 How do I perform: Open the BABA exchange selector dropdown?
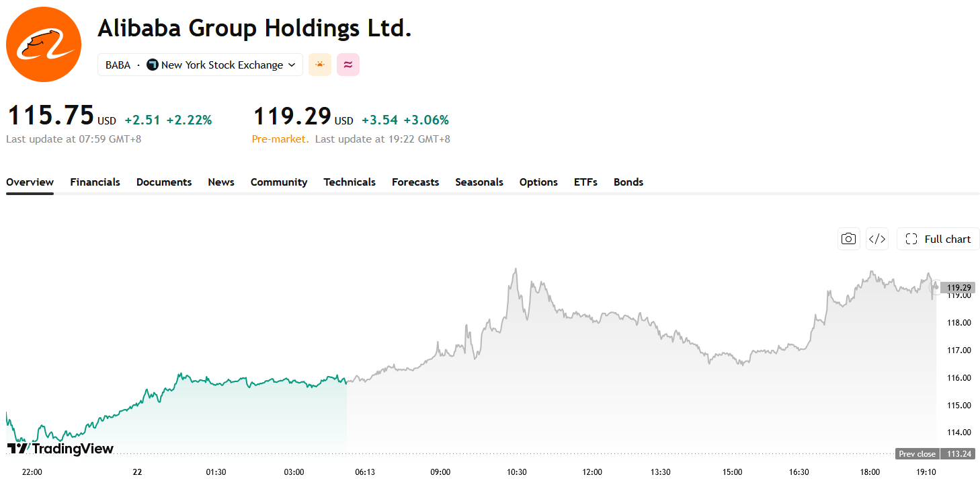click(x=200, y=65)
